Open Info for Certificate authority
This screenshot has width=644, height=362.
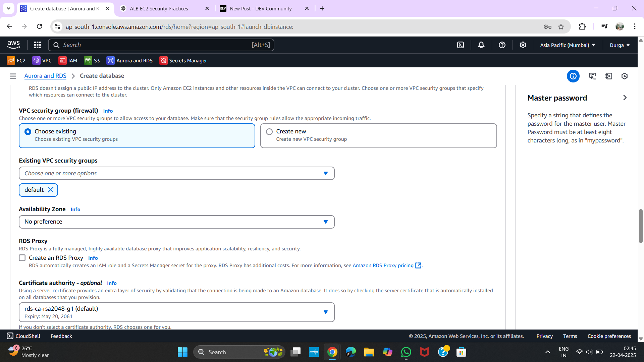(112, 283)
